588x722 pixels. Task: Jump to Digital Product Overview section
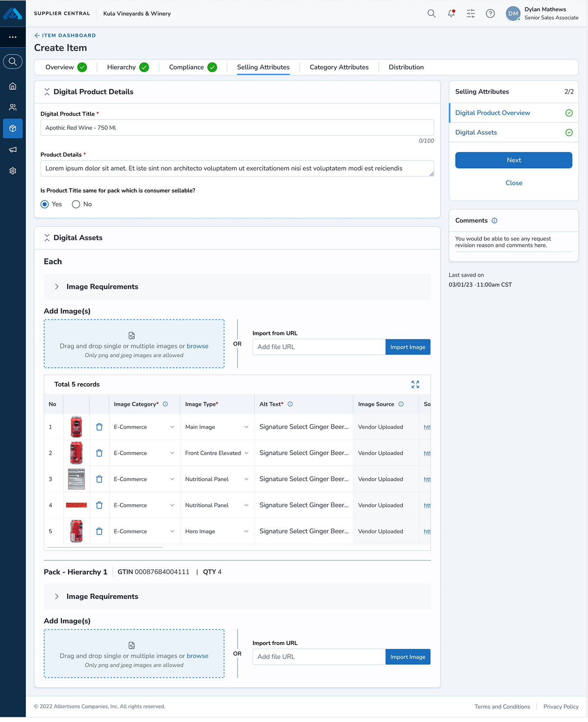pyautogui.click(x=514, y=113)
